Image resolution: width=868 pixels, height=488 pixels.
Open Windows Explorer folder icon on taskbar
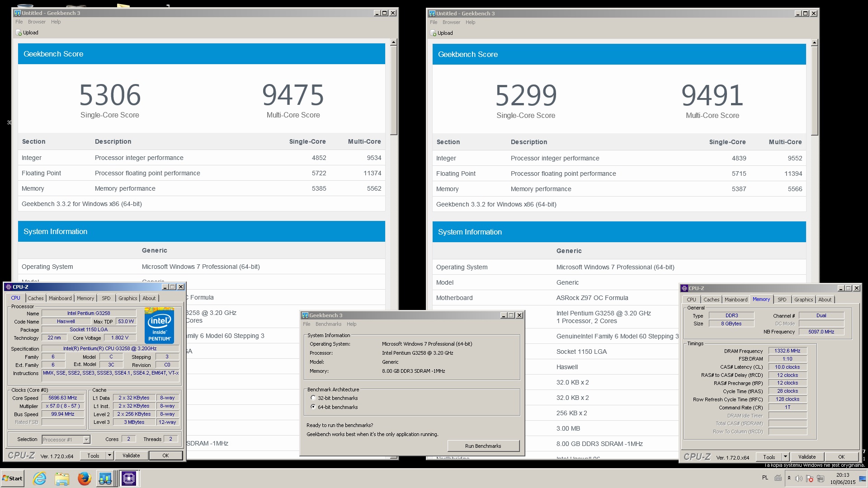pos(62,478)
